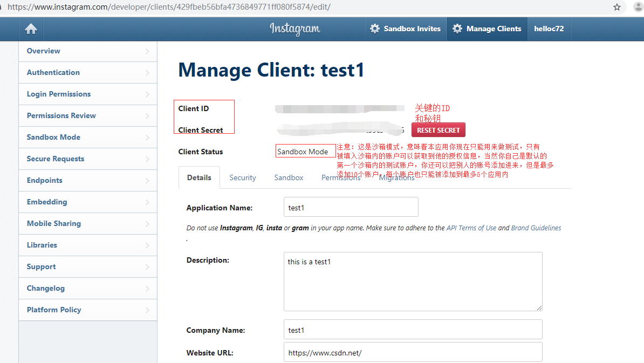Switch to the Security tab

pyautogui.click(x=243, y=178)
